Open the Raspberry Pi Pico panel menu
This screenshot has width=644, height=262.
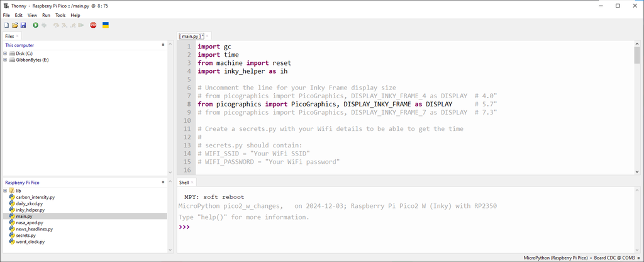point(162,182)
